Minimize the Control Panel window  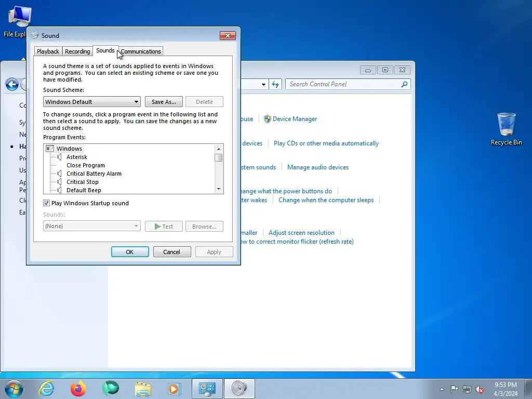coord(368,70)
